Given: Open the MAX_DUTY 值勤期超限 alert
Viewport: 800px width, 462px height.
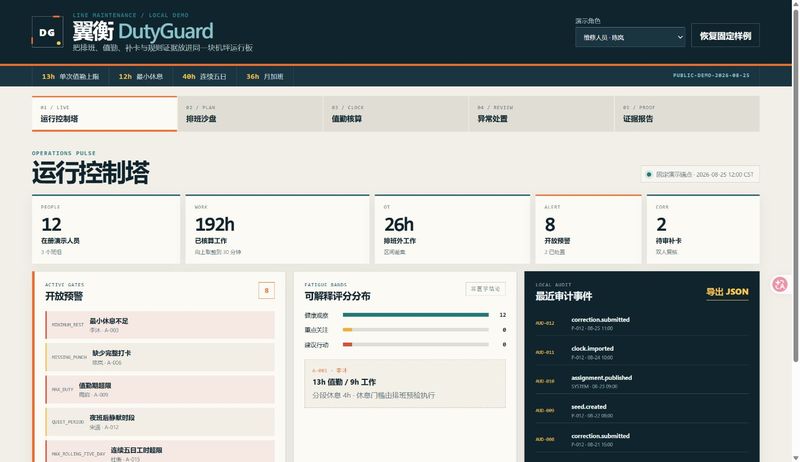Looking at the screenshot, I should click(160, 390).
